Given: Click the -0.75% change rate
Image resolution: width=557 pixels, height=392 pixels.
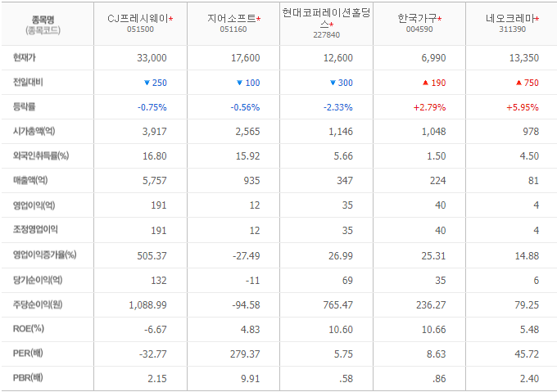Looking at the screenshot, I should coord(152,107).
